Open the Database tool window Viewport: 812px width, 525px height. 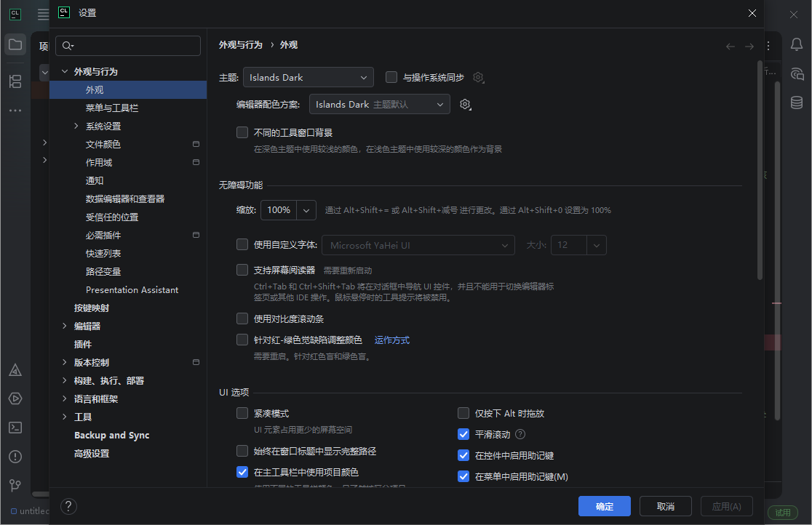point(797,103)
